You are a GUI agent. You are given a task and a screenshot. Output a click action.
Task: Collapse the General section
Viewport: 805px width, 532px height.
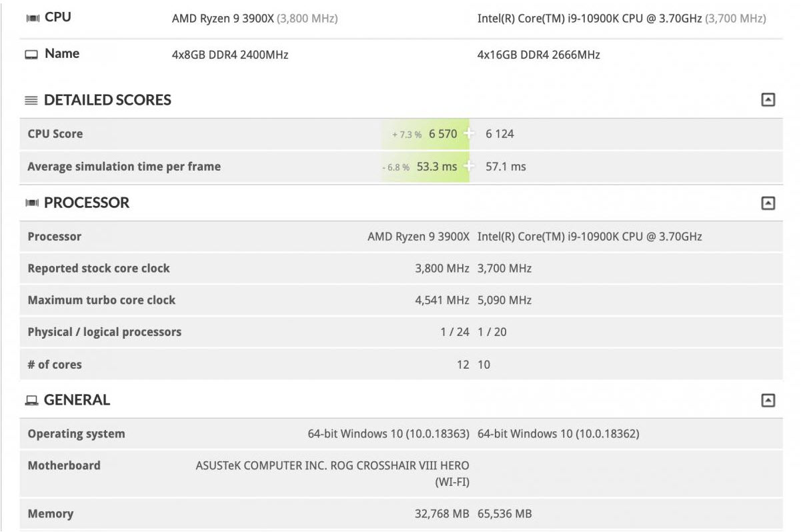pyautogui.click(x=768, y=400)
